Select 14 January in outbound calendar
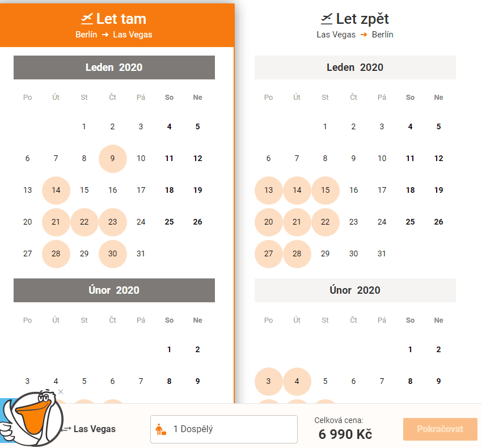The height and width of the screenshot is (448, 482). [56, 191]
